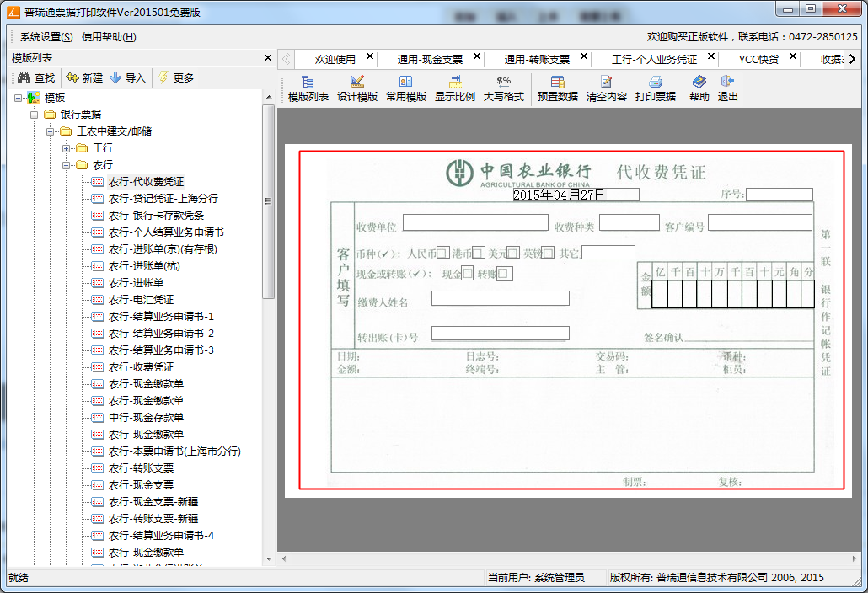Click horizontal scrollbar right arrow under canvas
The width and height of the screenshot is (868, 593).
[x=854, y=558]
